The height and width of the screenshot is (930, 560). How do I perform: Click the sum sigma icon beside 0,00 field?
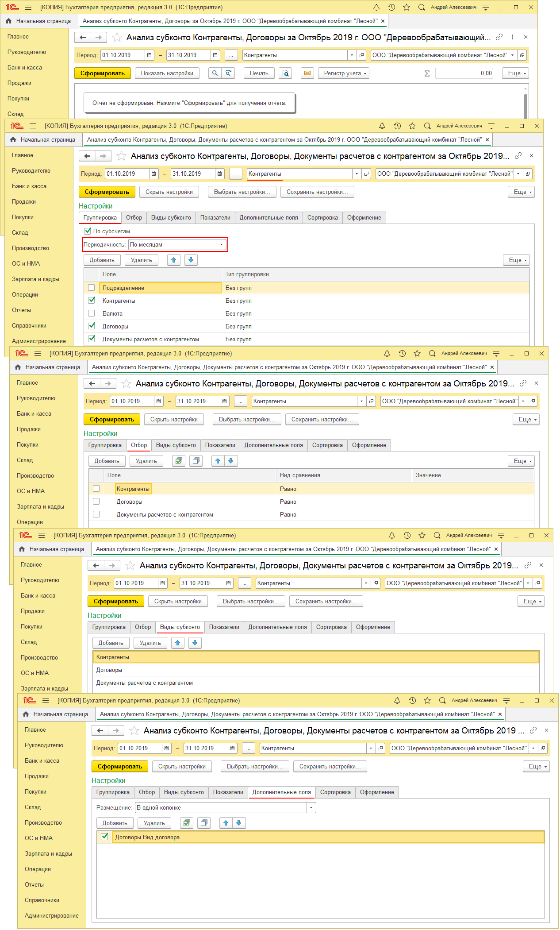click(x=427, y=73)
